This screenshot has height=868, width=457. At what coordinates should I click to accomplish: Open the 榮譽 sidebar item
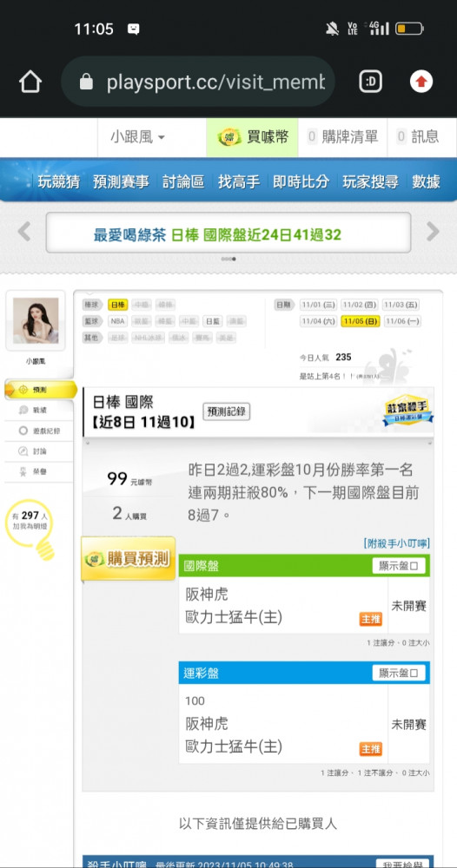pos(39,471)
